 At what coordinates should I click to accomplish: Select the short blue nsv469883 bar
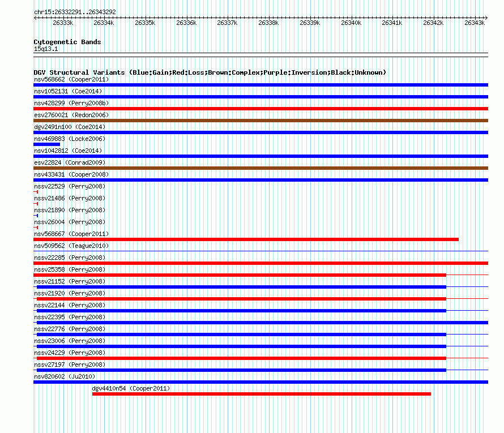[x=46, y=144]
